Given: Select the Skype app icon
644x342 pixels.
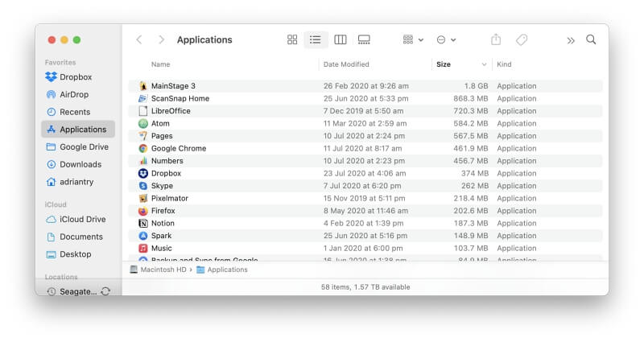Looking at the screenshot, I should point(143,186).
